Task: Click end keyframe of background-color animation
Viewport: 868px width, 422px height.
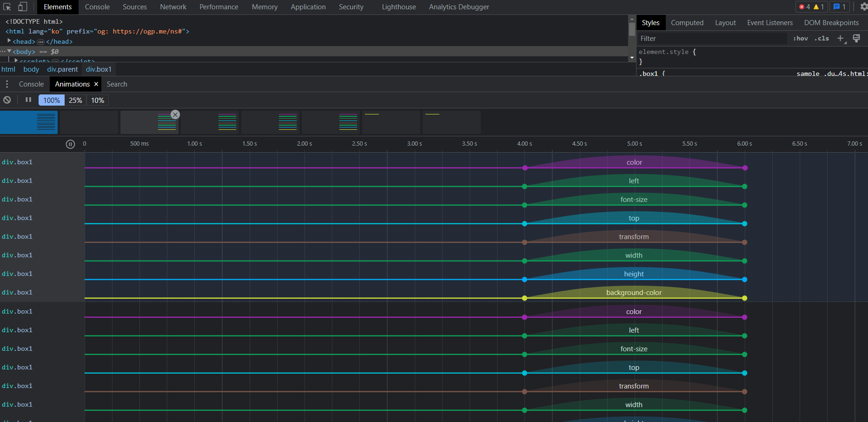Action: tap(744, 298)
